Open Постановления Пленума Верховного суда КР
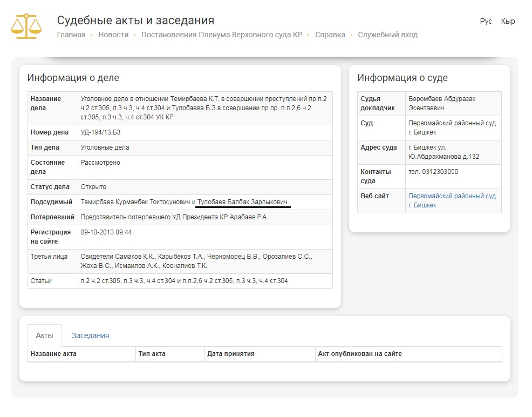This screenshot has width=532, height=417. pos(222,35)
